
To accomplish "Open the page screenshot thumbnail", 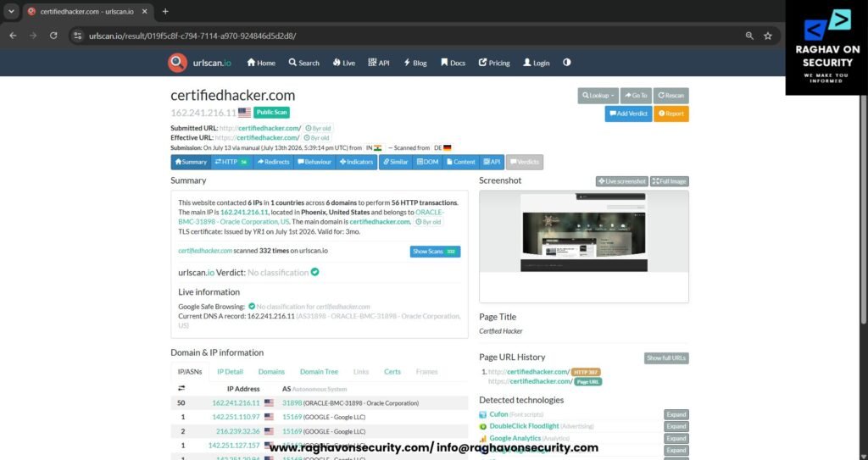I will coord(583,232).
